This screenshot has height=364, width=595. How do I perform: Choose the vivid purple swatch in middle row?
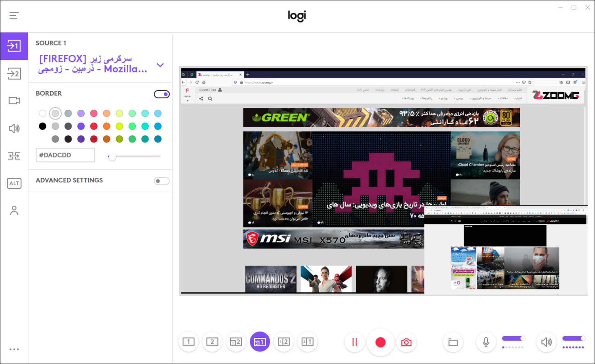(81, 126)
